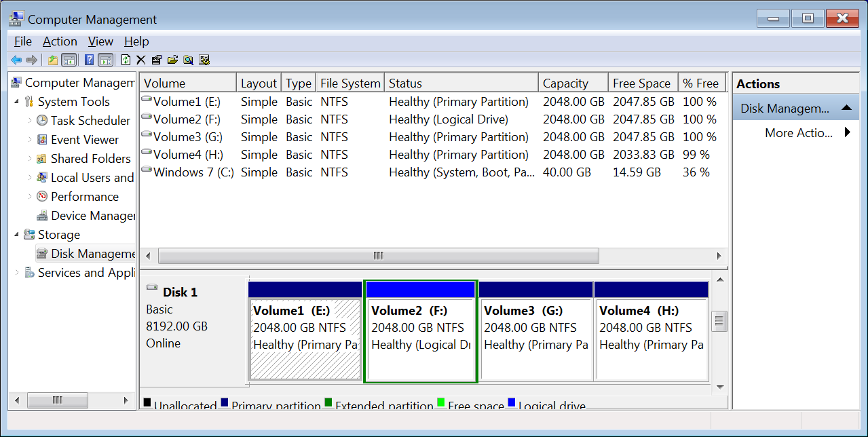Viewport: 868px width, 437px height.
Task: Click the Up One Level folder icon
Action: (x=53, y=60)
